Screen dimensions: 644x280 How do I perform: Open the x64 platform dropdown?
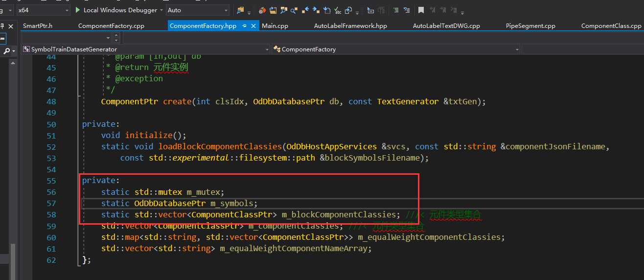coord(43,10)
